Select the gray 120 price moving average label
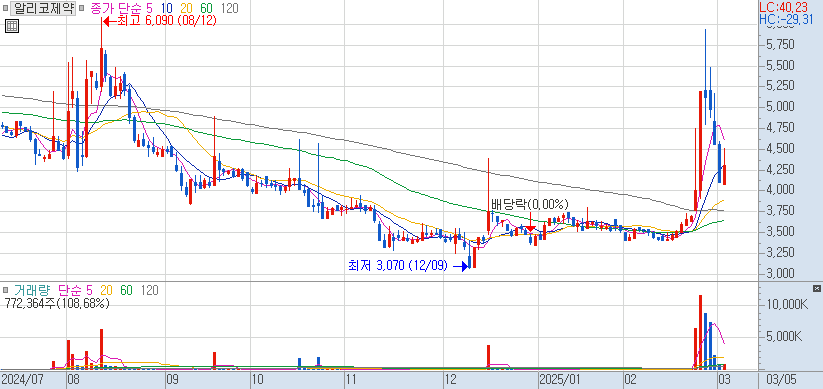 pos(229,8)
